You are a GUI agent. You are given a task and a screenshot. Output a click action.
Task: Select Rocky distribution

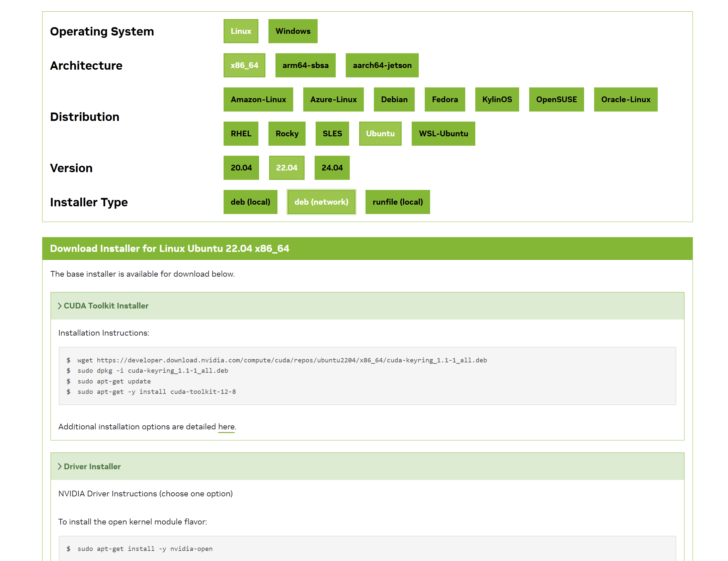[x=287, y=134]
